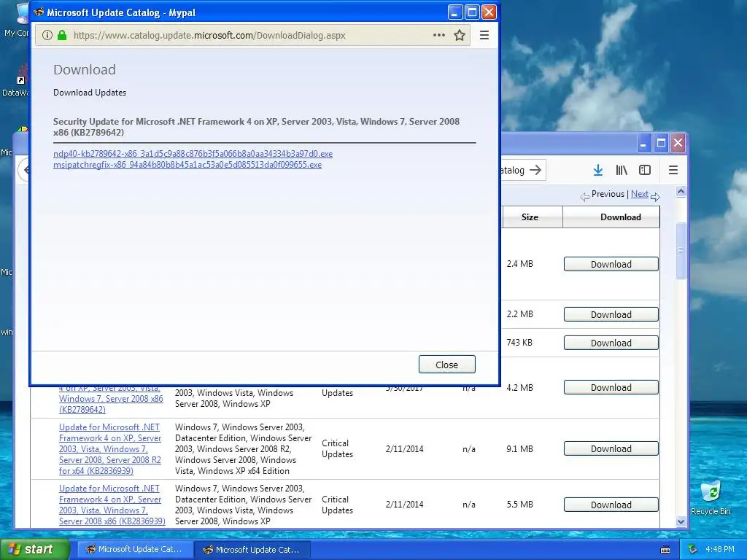Viewport: 747px width, 560px height.
Task: Click Download for the 4.2 MB update
Action: tap(611, 388)
